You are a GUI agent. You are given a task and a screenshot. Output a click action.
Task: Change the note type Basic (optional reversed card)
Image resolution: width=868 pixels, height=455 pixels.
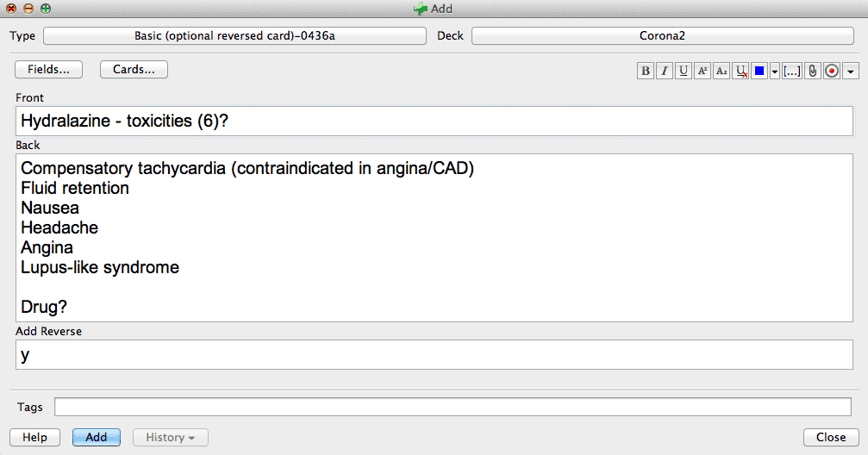(x=234, y=36)
